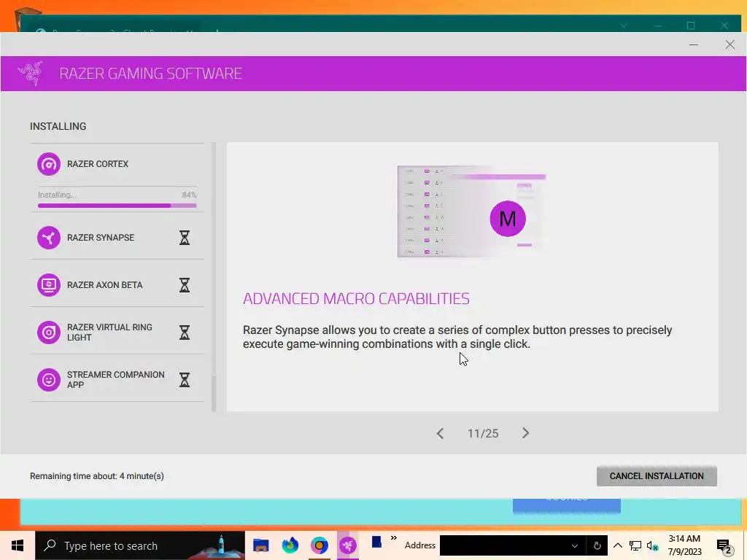Open the notification center icon
Screen dimensions: 747x560
click(724, 547)
